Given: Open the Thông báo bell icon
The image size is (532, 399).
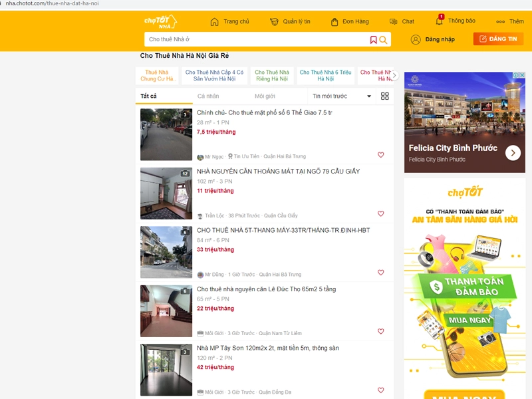Looking at the screenshot, I should coord(440,20).
